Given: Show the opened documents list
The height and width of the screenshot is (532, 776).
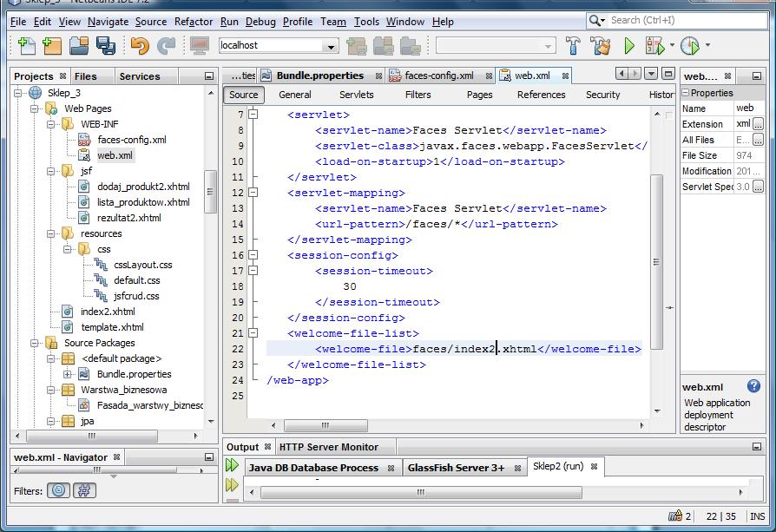Looking at the screenshot, I should pos(651,75).
